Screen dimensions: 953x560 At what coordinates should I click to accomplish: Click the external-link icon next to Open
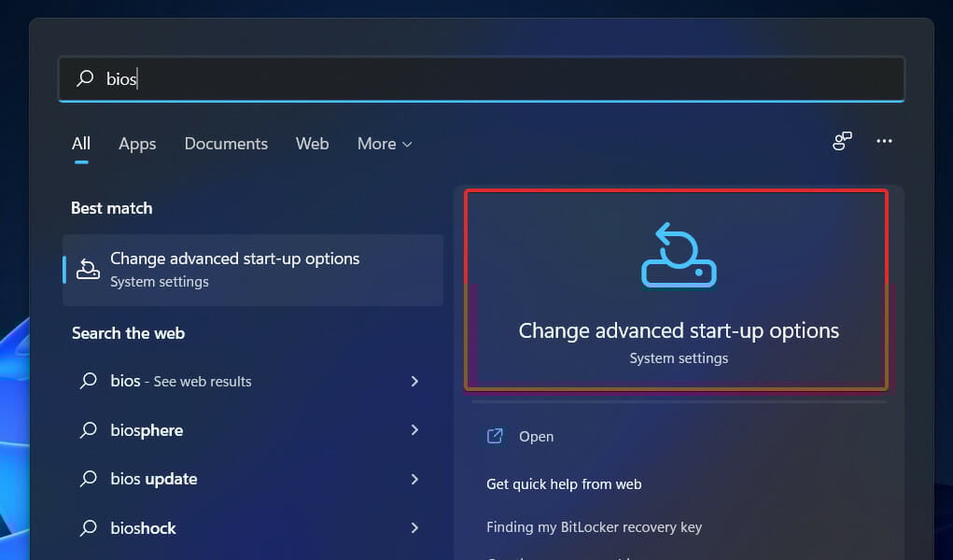click(x=495, y=436)
